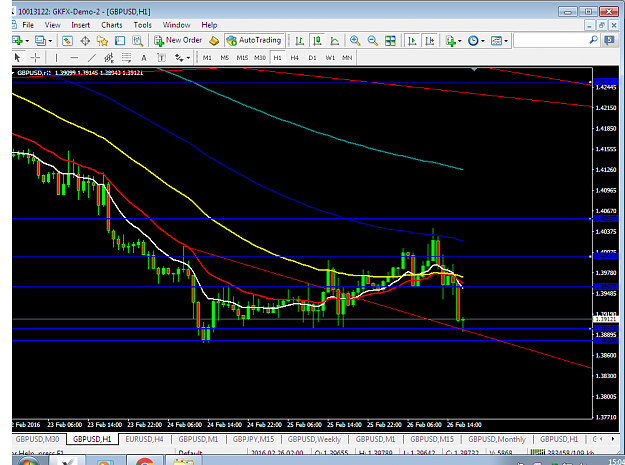625x465 pixels.
Task: Switch chart to M1 timeframe
Action: pos(207,58)
